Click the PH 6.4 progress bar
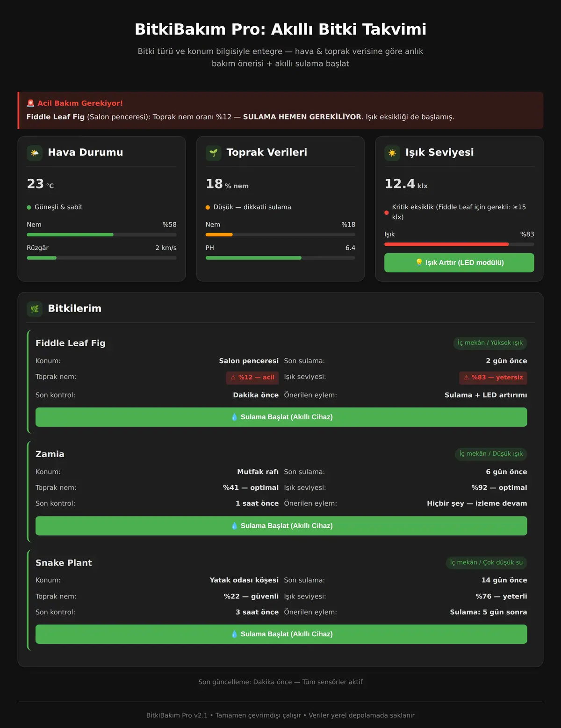This screenshot has width=561, height=728. tap(280, 258)
